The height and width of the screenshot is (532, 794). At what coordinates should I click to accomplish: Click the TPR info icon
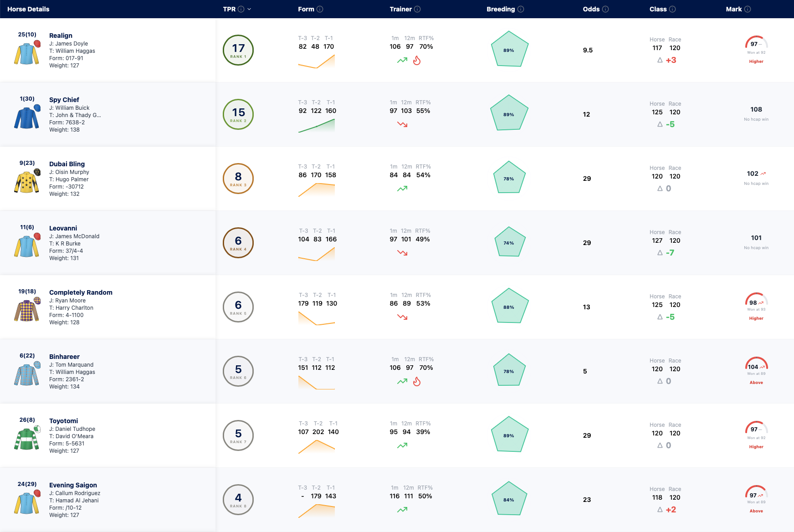click(241, 9)
